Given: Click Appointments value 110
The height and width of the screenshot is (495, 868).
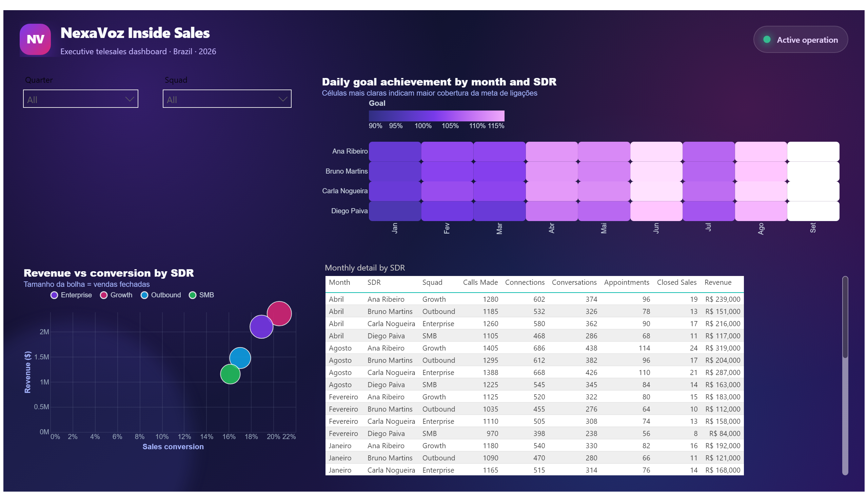Looking at the screenshot, I should [644, 373].
